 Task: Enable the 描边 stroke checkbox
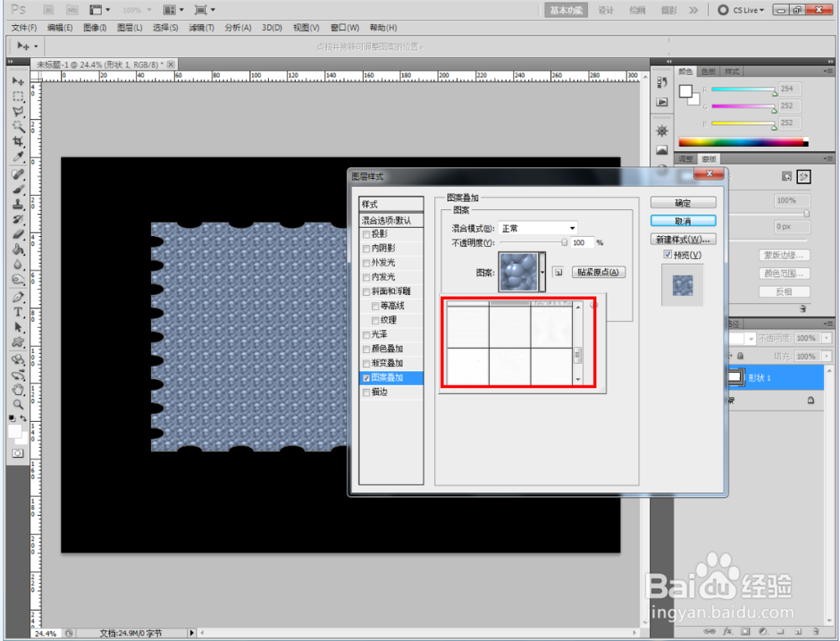click(x=366, y=392)
